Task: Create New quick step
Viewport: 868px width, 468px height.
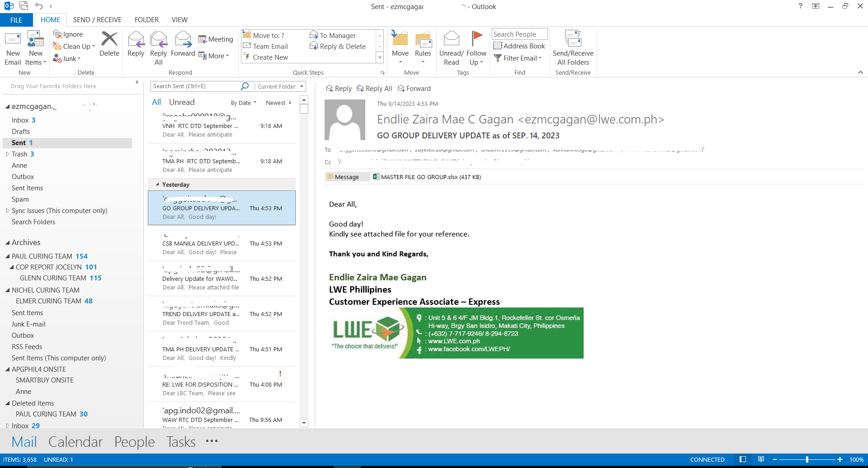Action: [266, 57]
